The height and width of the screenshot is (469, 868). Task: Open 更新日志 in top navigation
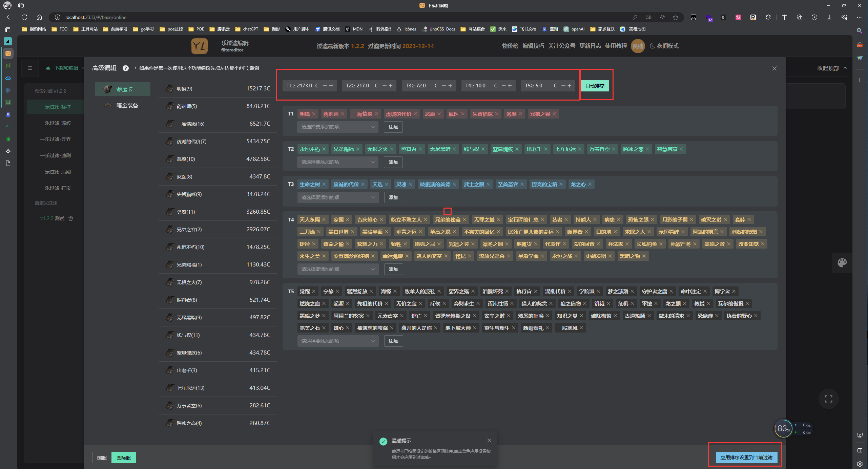tap(590, 46)
